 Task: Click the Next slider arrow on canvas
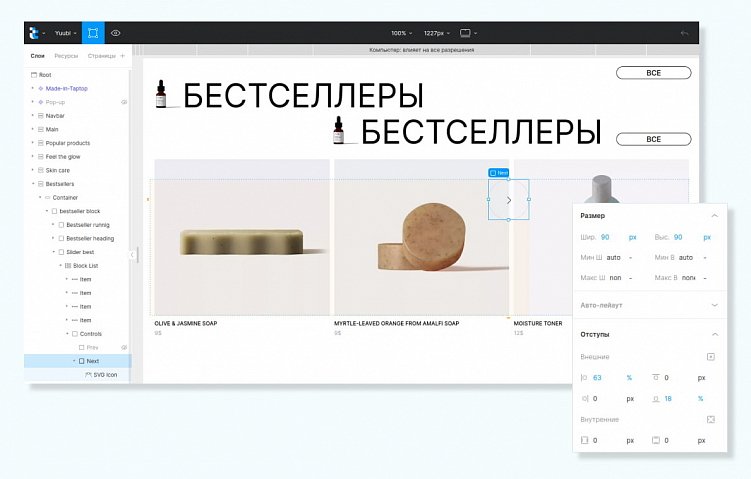click(x=509, y=200)
